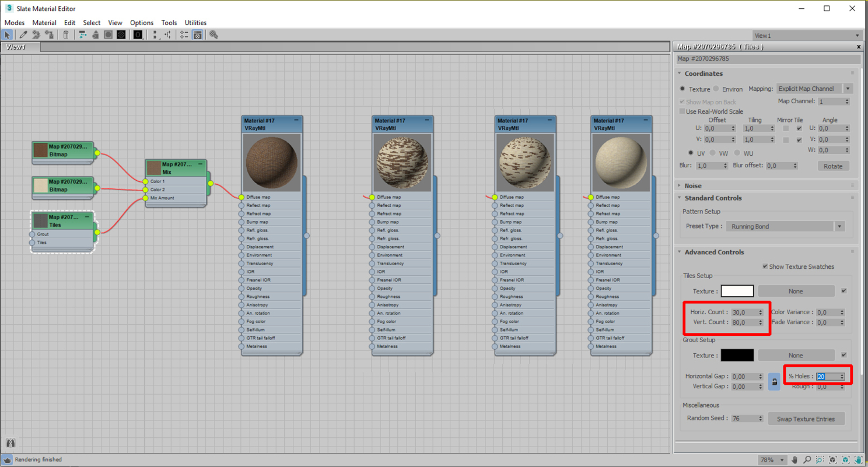Click None button for Grout texture
This screenshot has height=467, width=868.
coord(796,355)
